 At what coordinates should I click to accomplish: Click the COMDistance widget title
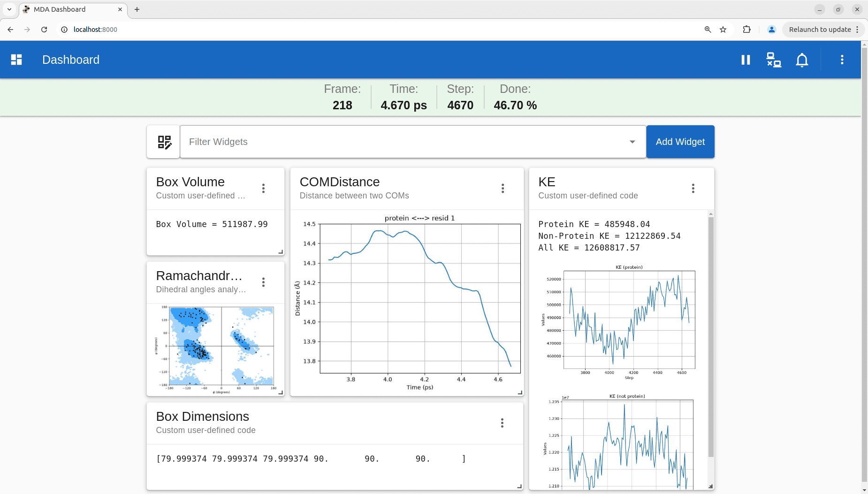pyautogui.click(x=340, y=182)
